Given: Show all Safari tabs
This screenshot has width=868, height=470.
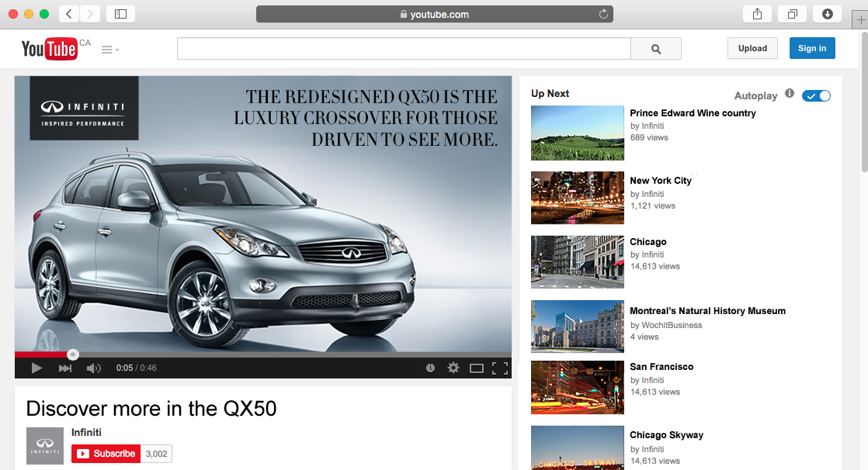Looking at the screenshot, I should [x=793, y=14].
